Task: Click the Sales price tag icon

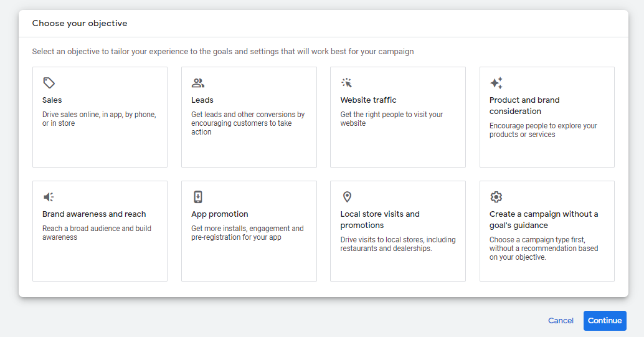Action: pyautogui.click(x=49, y=83)
